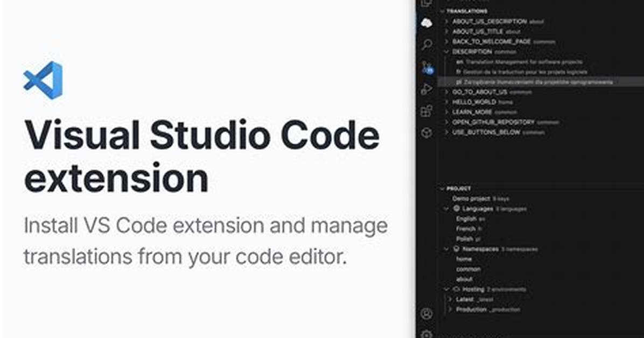Expand the ABOUT_US_DESCRIPTION key chevron

coord(447,22)
